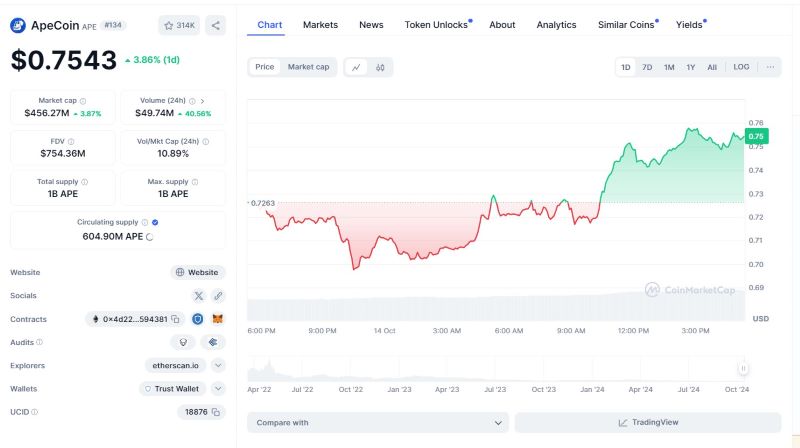Show Max. supply info icon
800x448 pixels.
point(195,182)
